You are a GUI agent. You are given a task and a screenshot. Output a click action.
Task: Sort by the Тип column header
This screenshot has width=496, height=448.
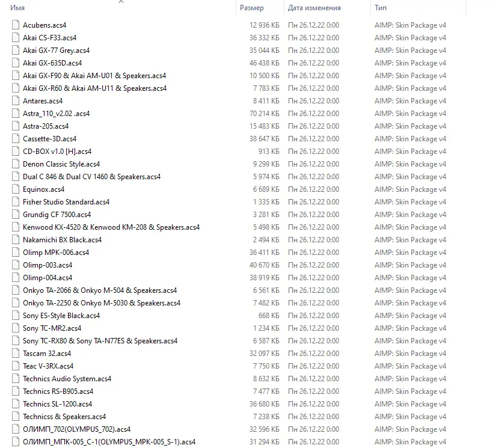point(380,8)
